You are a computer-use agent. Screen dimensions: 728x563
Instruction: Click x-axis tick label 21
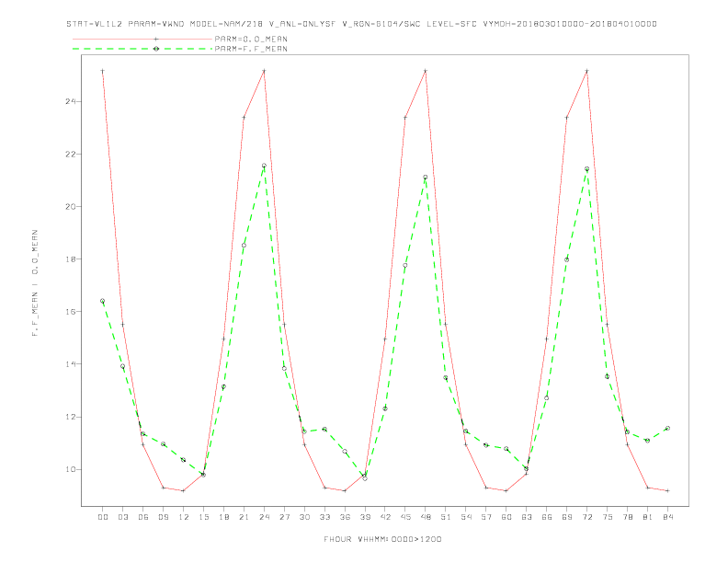pos(244,517)
